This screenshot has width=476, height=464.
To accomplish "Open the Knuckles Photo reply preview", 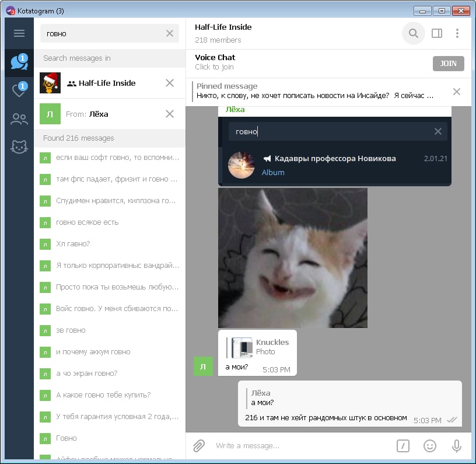I will click(258, 347).
